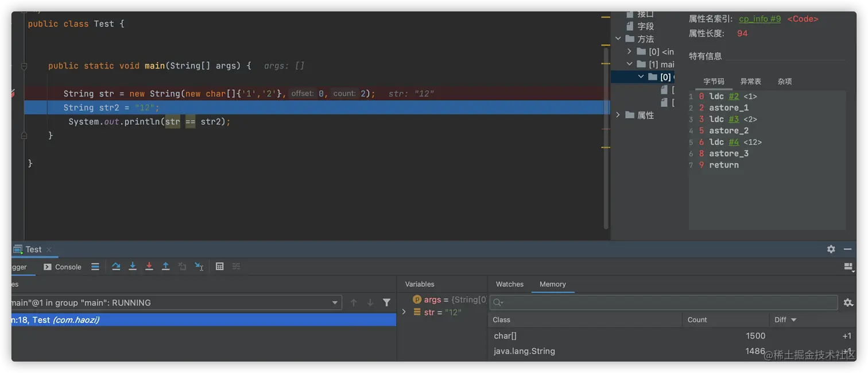Click the Run to Cursor icon
868x373 pixels.
pyautogui.click(x=199, y=267)
